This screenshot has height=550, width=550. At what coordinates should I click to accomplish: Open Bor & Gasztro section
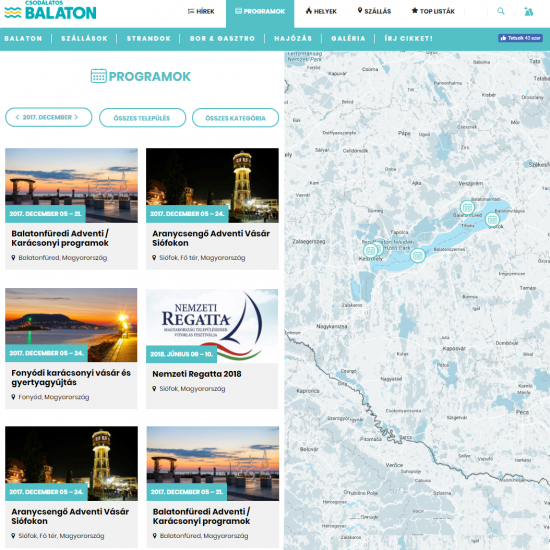222,39
